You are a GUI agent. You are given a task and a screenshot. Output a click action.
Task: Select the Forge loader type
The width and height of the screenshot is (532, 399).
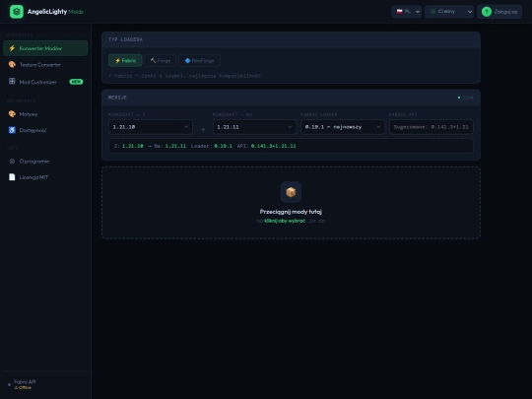[161, 60]
